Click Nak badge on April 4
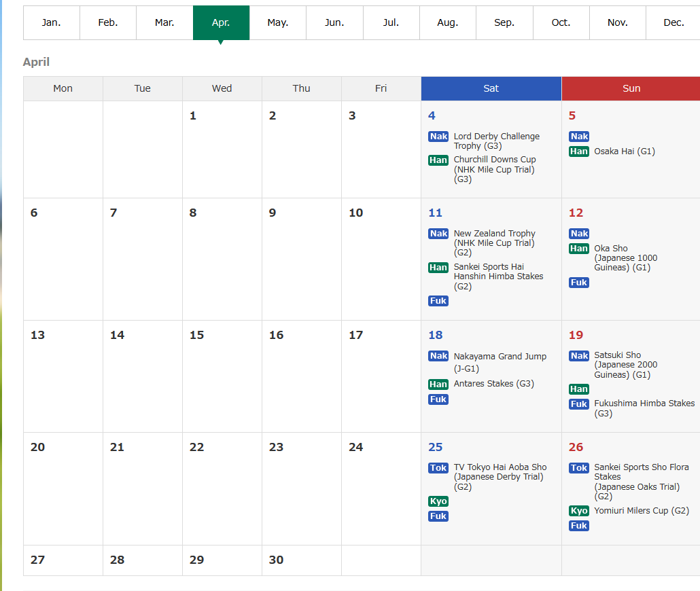Image resolution: width=700 pixels, height=591 pixels. (438, 137)
